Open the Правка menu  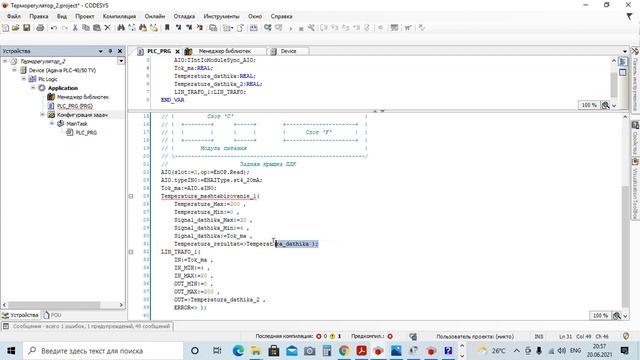click(x=39, y=16)
